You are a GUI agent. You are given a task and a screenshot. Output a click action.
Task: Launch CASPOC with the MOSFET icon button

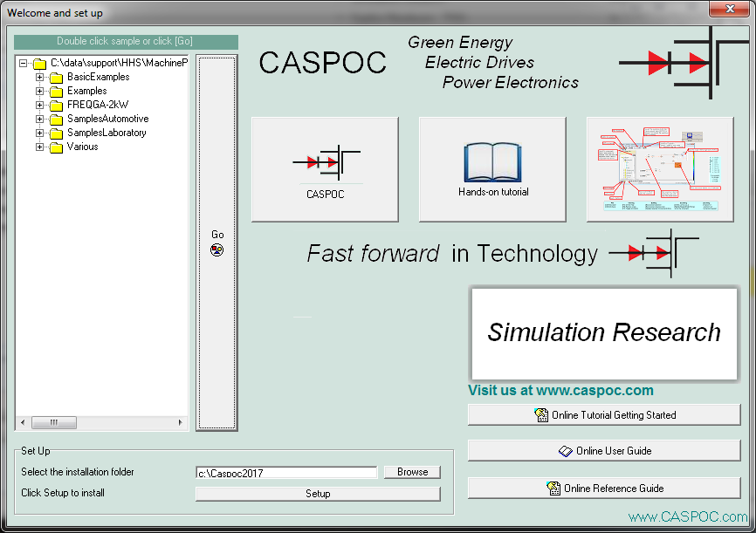coord(325,169)
